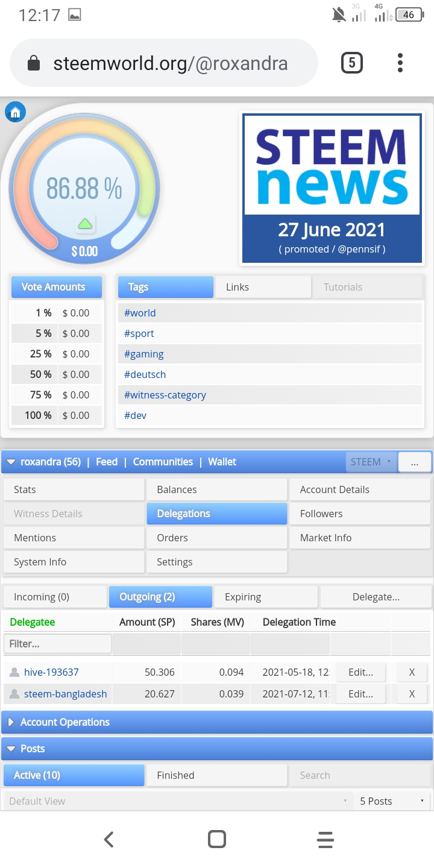Show Active (10) posts
Screen dimensions: 434x868
point(74,775)
